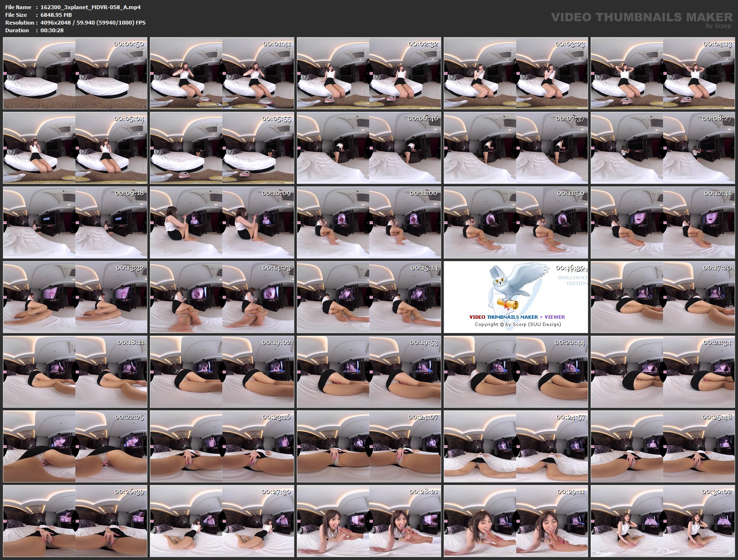Click the scroll icon held by the owl
This screenshot has width=738, height=560.
[x=507, y=304]
